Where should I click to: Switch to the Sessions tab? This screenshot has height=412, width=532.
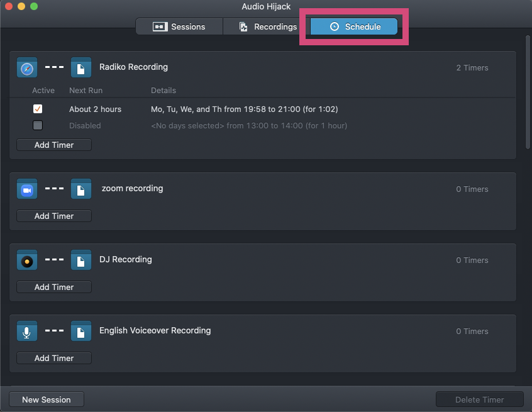tap(179, 26)
